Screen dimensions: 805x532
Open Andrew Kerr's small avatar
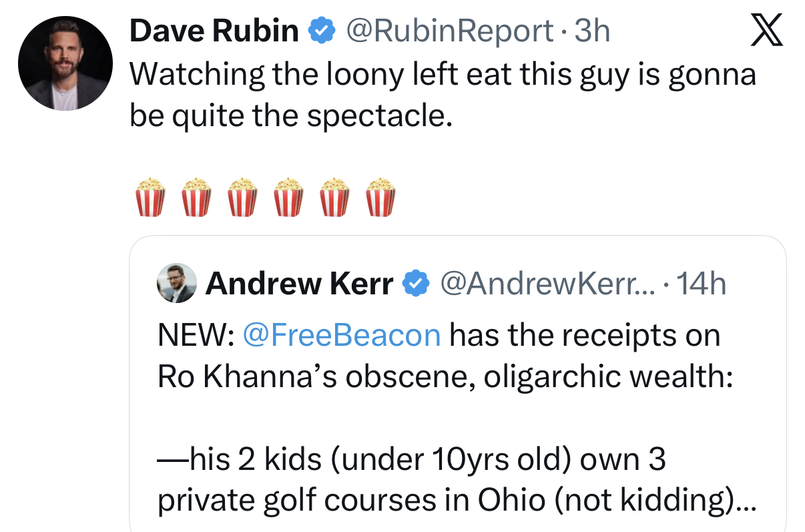click(x=176, y=283)
